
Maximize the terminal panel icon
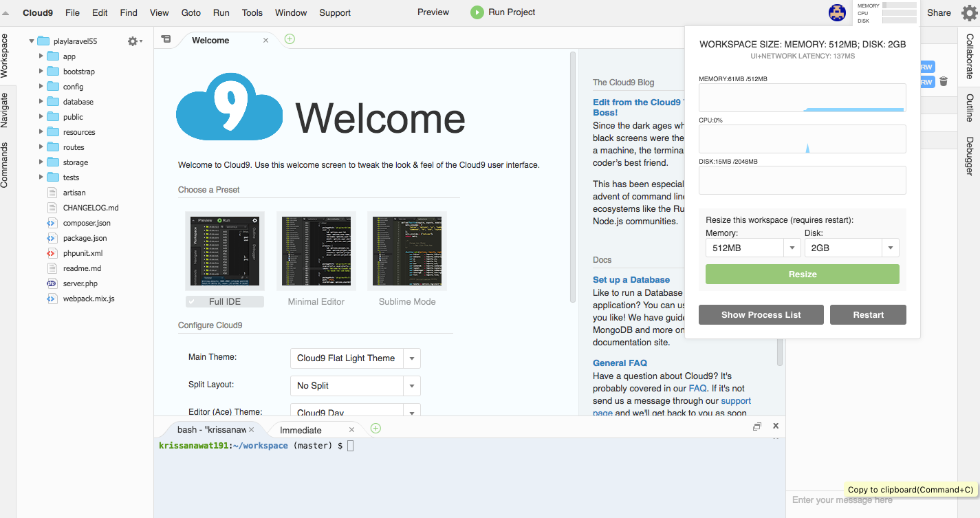[x=757, y=427]
